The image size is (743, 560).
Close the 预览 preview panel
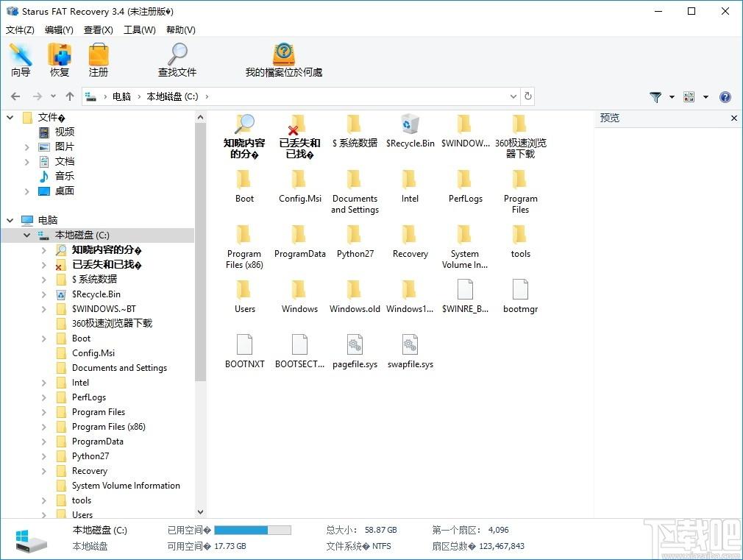point(733,118)
